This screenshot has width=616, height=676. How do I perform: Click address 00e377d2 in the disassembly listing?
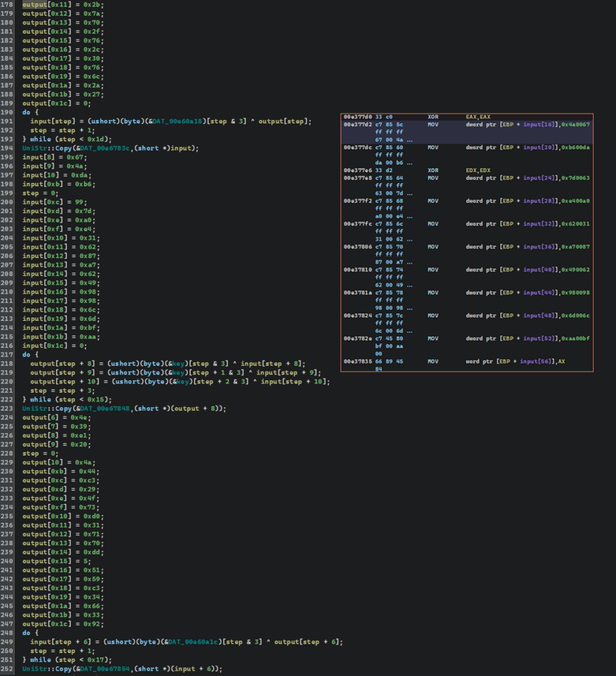[359, 124]
